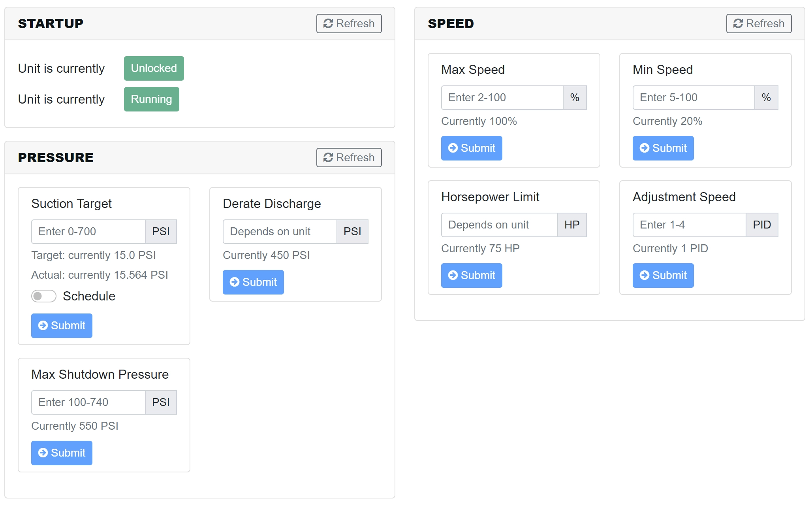Viewport: 812px width, 506px height.
Task: Submit the Suction Target value
Action: click(x=62, y=326)
